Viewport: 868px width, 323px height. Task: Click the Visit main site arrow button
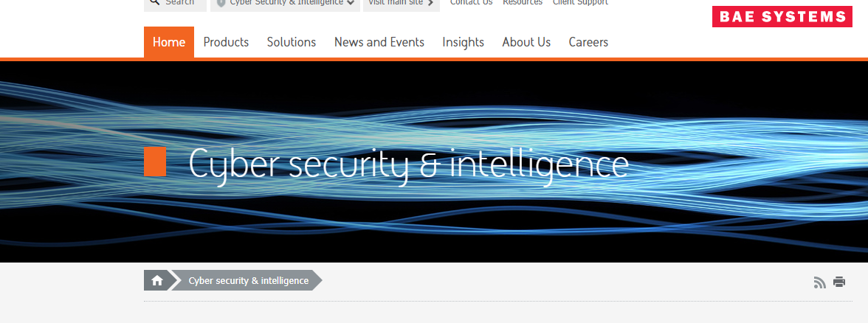(402, 3)
